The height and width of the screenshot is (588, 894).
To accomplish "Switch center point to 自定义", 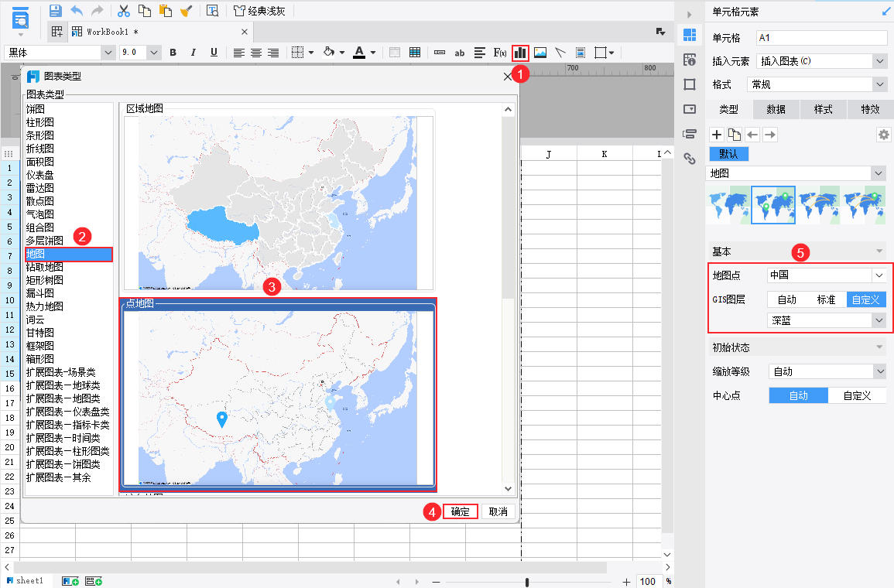I will coord(857,395).
